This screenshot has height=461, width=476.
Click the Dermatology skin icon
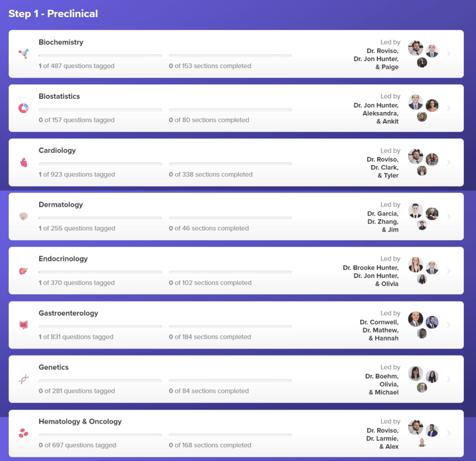click(24, 216)
